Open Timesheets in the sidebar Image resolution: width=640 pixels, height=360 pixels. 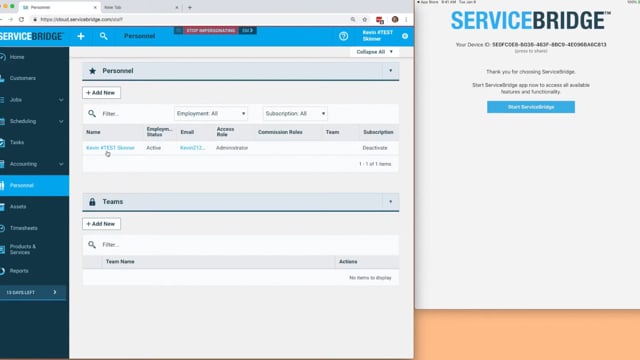tap(34, 228)
